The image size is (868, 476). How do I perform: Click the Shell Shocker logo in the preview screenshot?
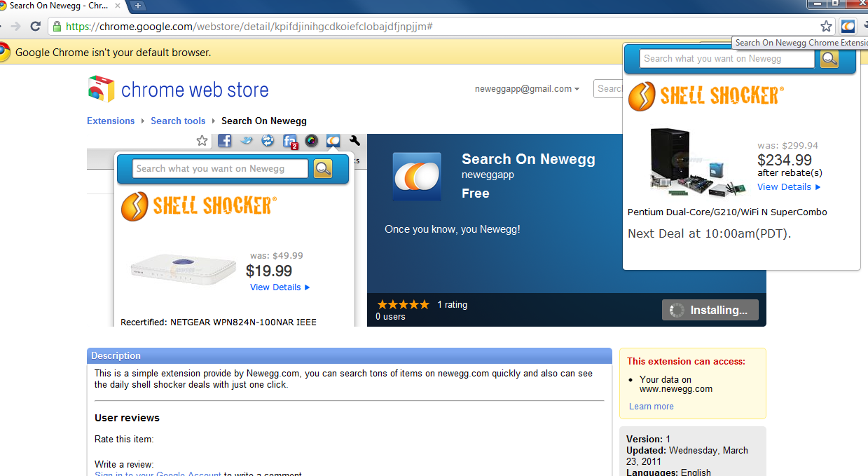(199, 206)
